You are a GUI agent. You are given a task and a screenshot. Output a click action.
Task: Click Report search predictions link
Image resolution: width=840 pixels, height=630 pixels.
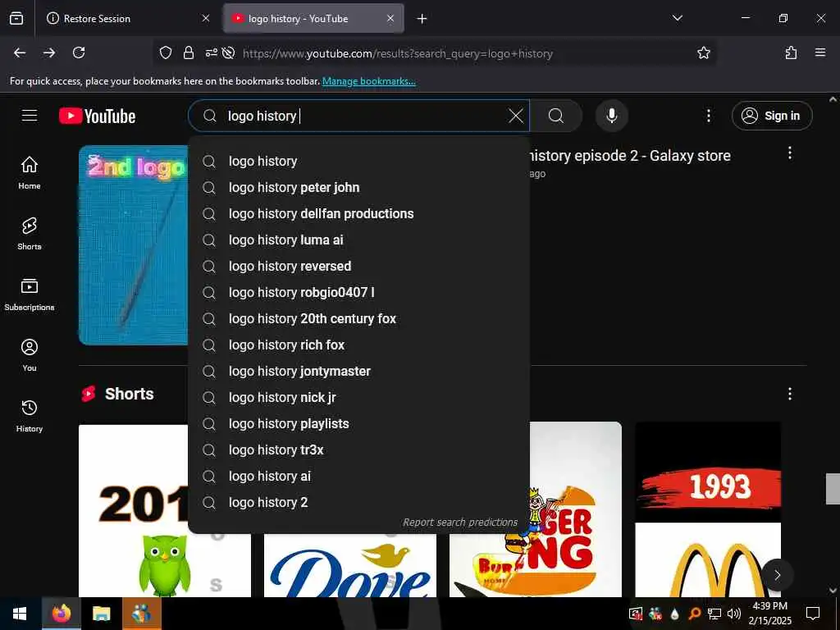tap(460, 523)
